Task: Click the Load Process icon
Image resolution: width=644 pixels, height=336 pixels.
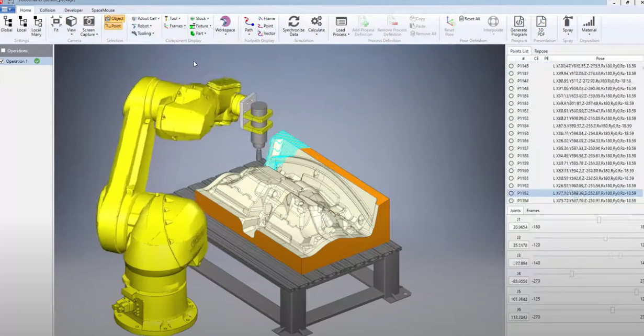Action: [341, 22]
